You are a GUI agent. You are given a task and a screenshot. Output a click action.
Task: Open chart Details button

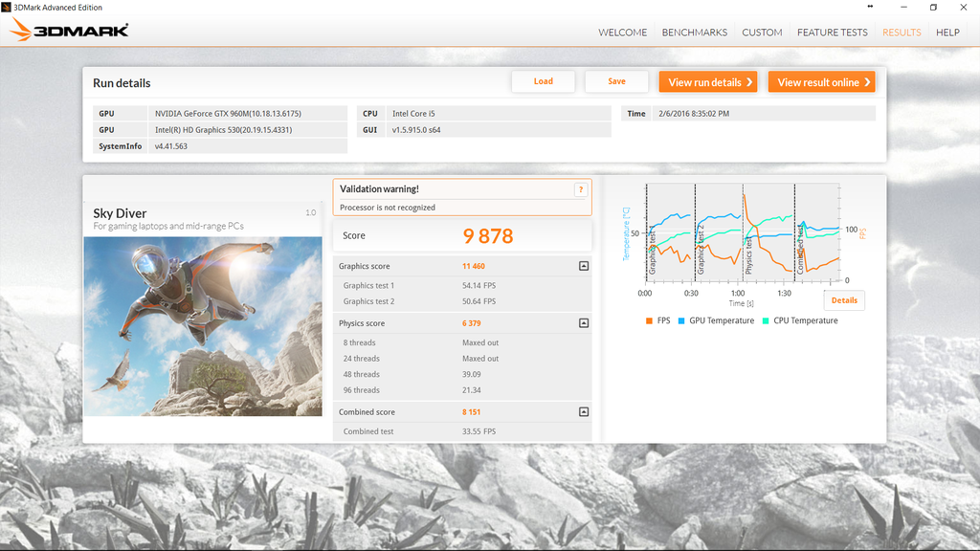tap(844, 300)
